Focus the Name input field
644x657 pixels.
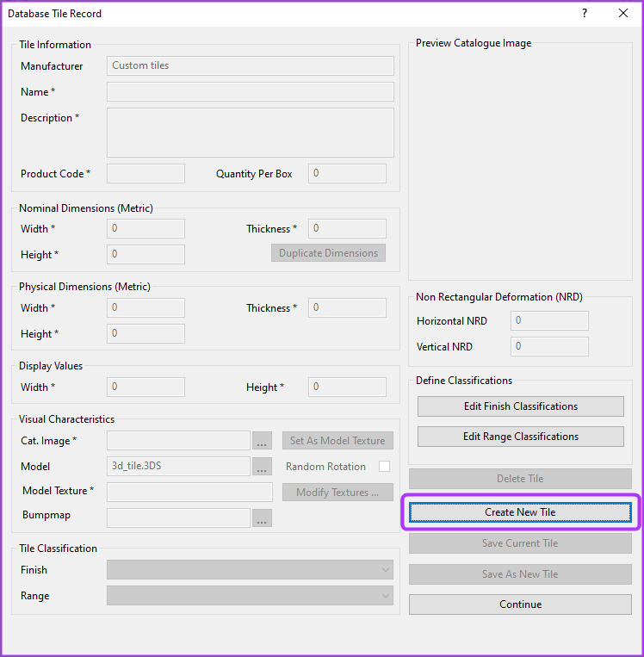coord(251,92)
